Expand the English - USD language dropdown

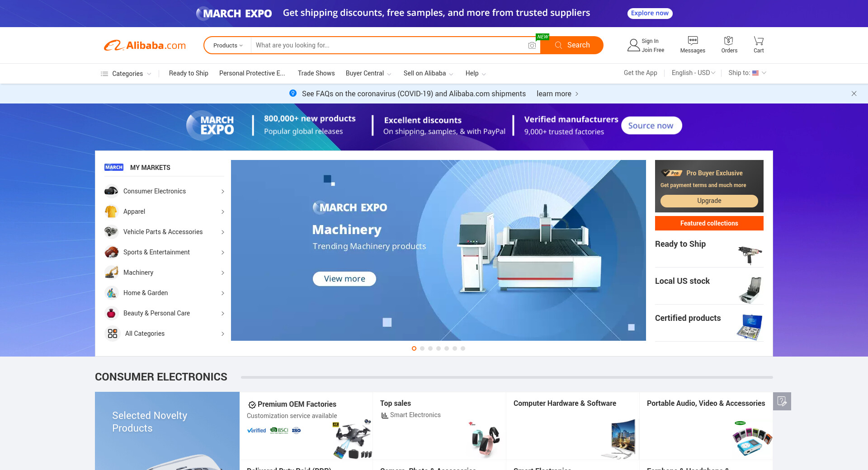click(693, 73)
